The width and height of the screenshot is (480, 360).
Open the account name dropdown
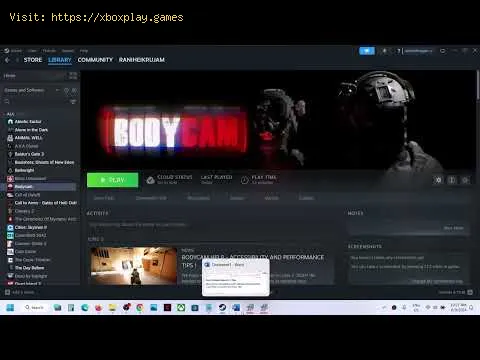click(418, 51)
